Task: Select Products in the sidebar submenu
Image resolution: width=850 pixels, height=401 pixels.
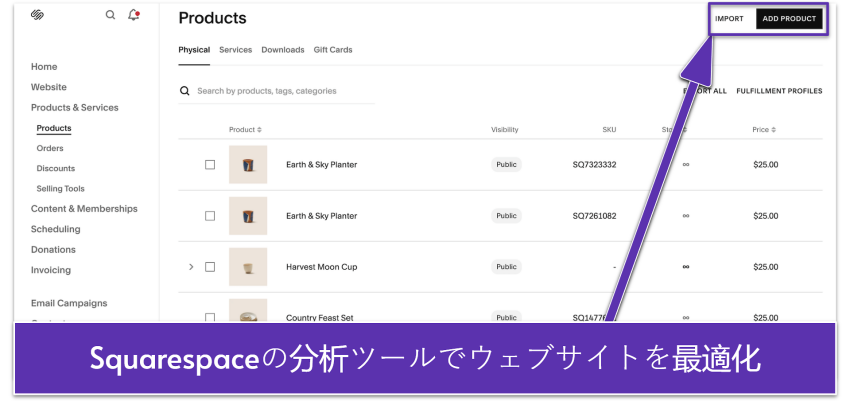Action: (54, 128)
